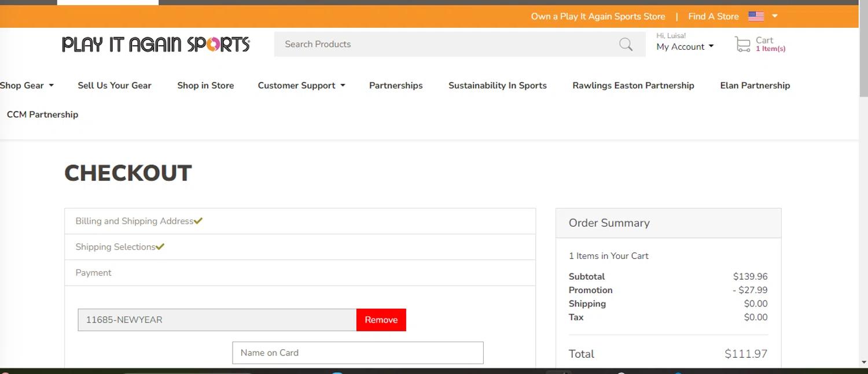The image size is (868, 374).
Task: Click Own a Play It Again Sports Store link
Action: click(598, 16)
